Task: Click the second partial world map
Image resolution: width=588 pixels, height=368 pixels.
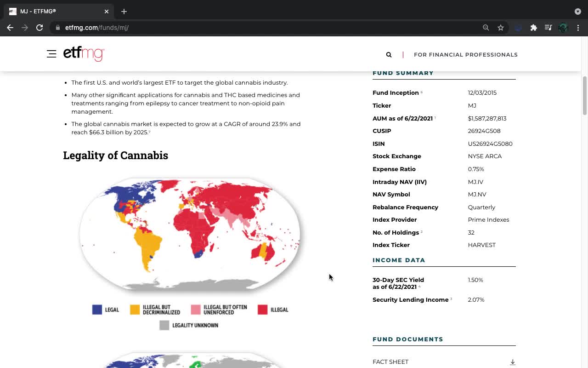Action: click(x=190, y=360)
